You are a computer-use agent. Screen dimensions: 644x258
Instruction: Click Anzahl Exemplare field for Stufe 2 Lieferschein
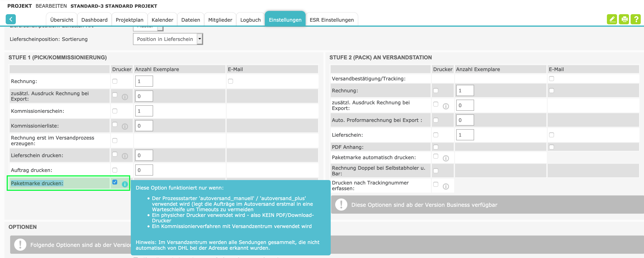pos(465,135)
